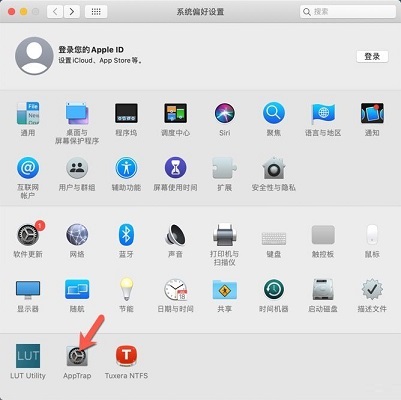Go back with the left chevron
Viewport: 401px width, 400px height.
tap(55, 12)
